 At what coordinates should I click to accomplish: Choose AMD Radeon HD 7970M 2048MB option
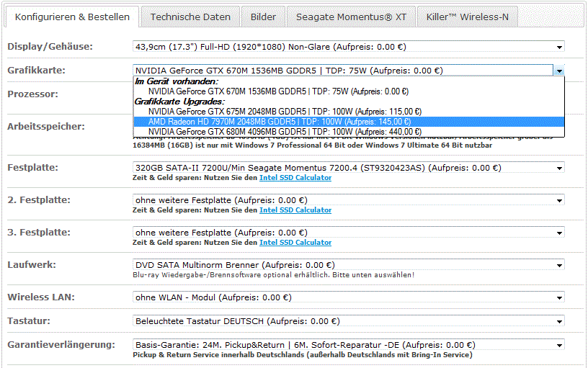349,122
